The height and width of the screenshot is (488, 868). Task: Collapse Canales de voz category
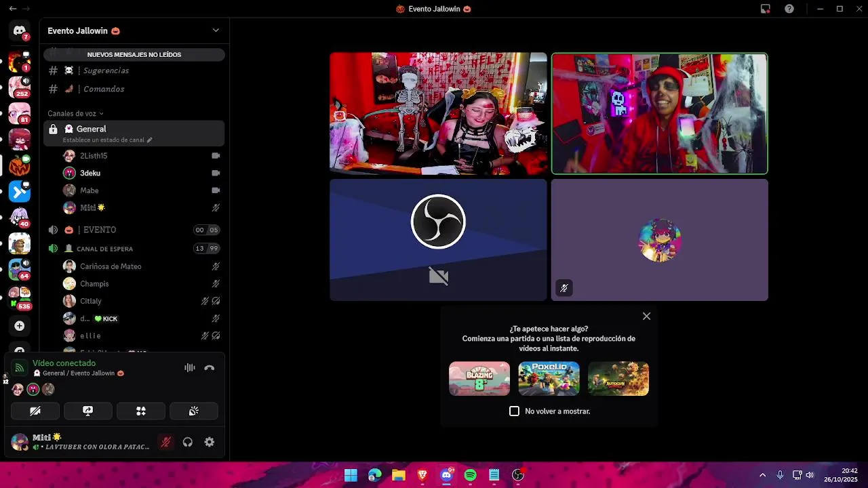point(75,113)
